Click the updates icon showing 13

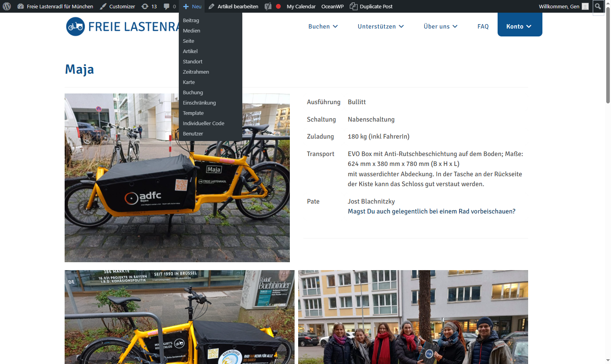pos(149,6)
